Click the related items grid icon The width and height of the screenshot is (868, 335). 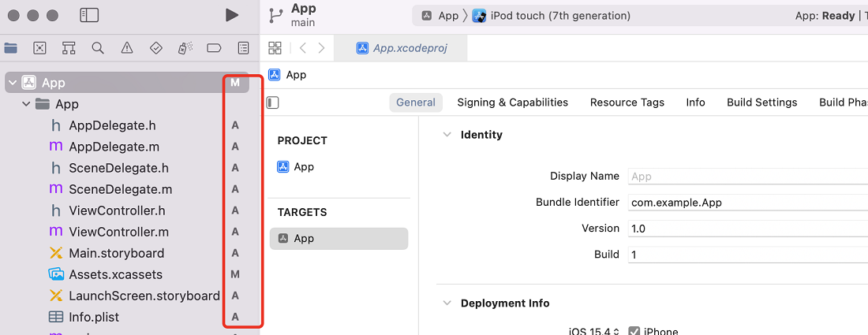pos(275,48)
